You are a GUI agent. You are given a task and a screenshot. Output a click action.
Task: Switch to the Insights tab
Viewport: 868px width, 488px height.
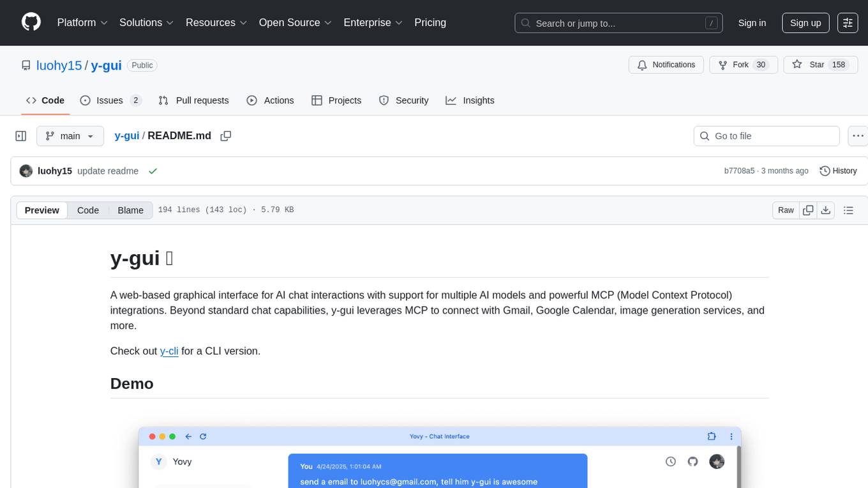(x=470, y=100)
